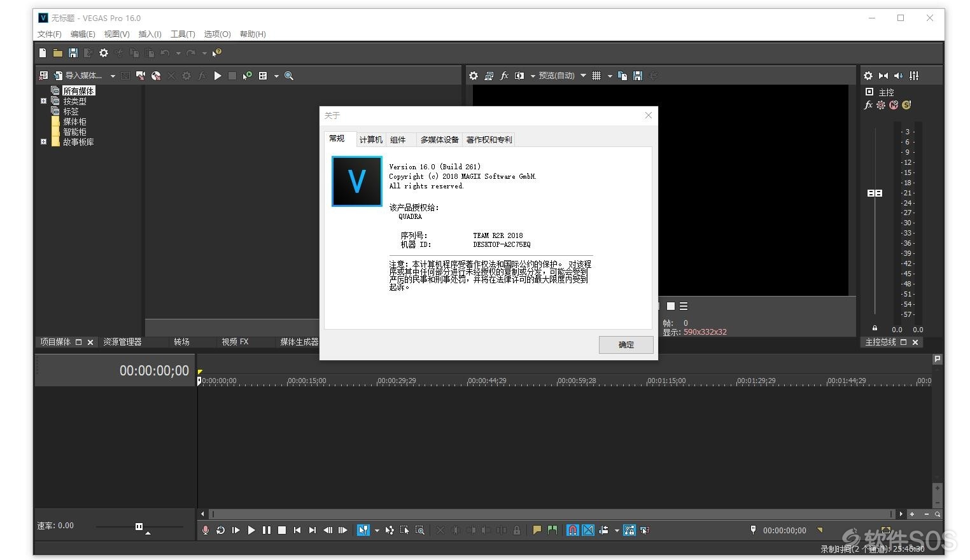Viewport: 970px width, 560px height.
Task: Open overlays grid dropdown arrow
Action: (610, 76)
